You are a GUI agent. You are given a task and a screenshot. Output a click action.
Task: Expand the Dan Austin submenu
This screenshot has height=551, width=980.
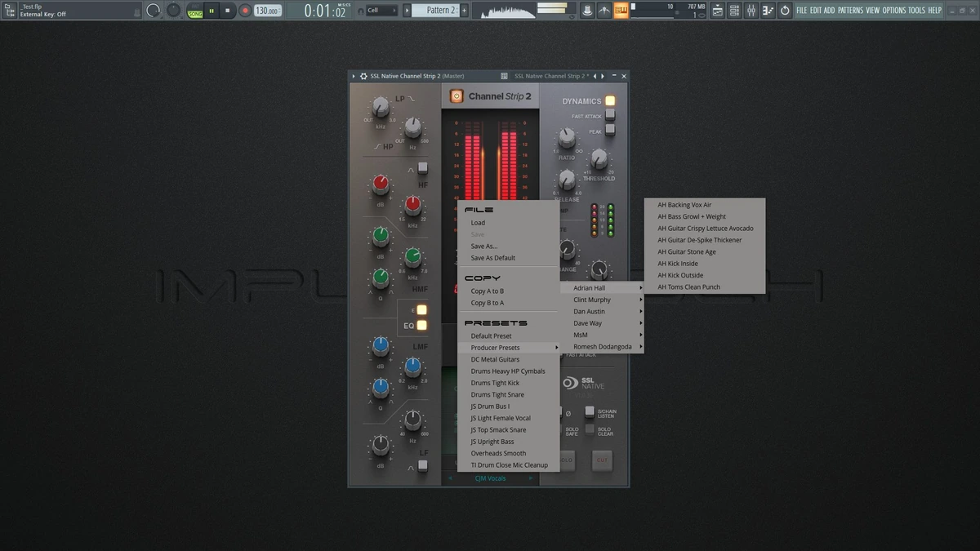click(602, 312)
